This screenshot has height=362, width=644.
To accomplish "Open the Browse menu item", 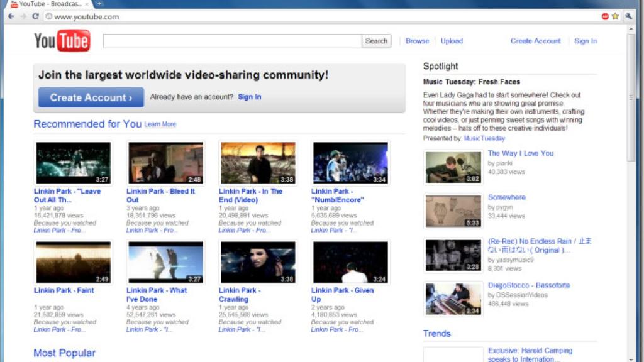I will [417, 41].
